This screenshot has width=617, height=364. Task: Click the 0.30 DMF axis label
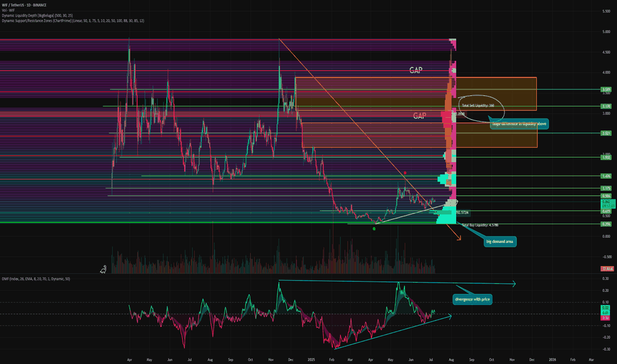[x=606, y=279]
